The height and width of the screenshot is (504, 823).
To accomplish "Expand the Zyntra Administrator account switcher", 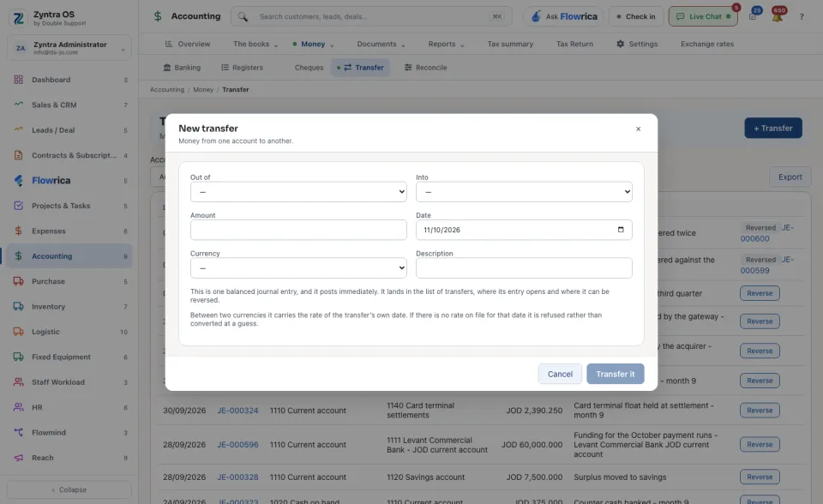I will coord(69,48).
